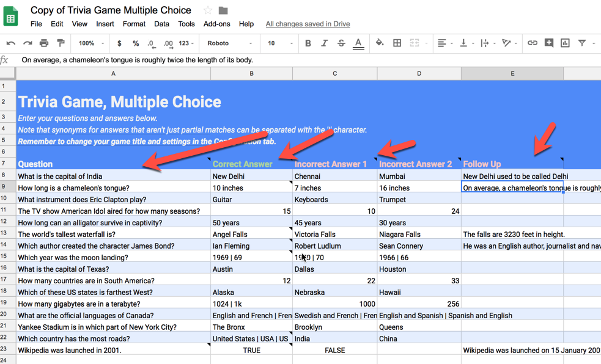Screen dimensions: 601x364
Task: Select the 'New Delhi' answer cell
Action: point(251,176)
